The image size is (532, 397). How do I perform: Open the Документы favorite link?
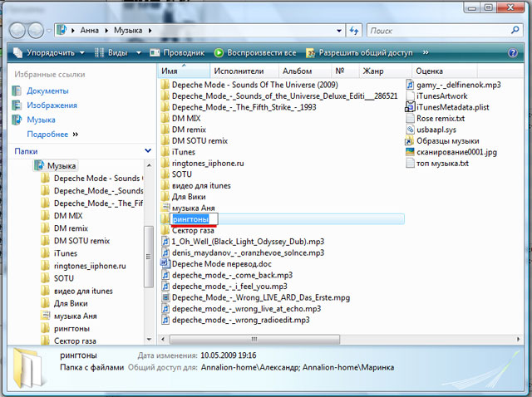click(48, 91)
